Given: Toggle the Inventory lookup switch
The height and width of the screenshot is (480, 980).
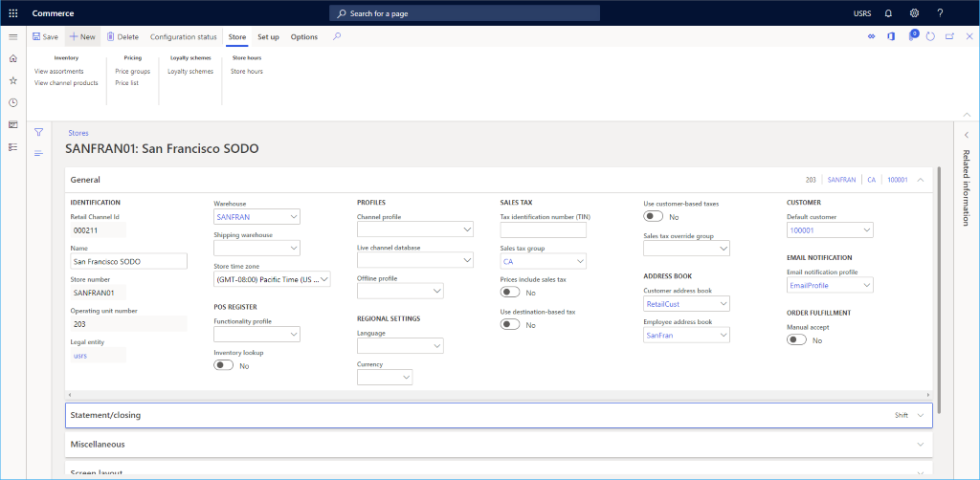Looking at the screenshot, I should [224, 365].
